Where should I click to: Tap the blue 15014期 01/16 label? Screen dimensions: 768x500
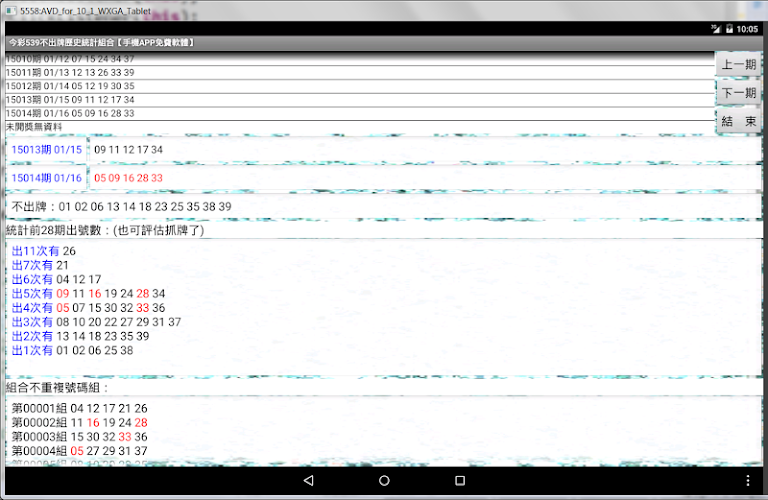tap(47, 178)
